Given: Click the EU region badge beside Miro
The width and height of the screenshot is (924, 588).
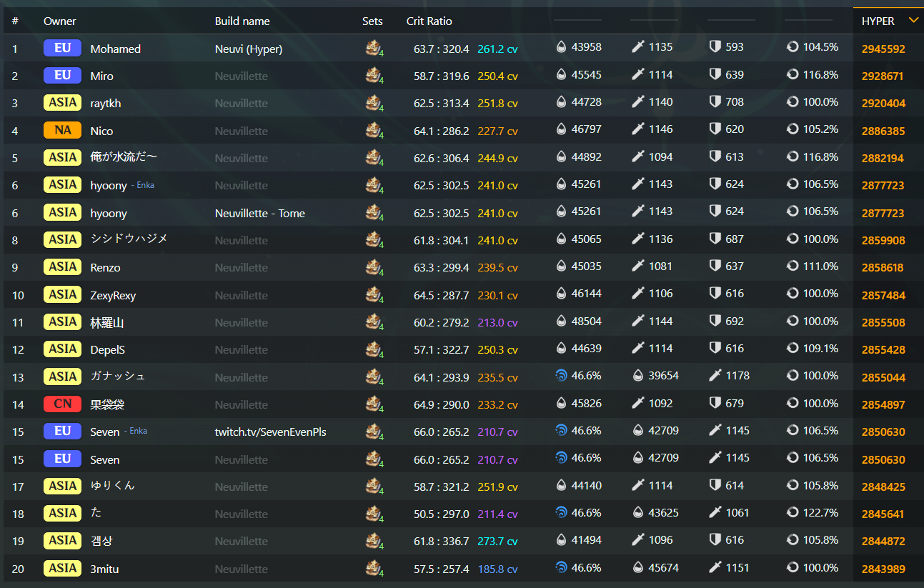Looking at the screenshot, I should (62, 76).
